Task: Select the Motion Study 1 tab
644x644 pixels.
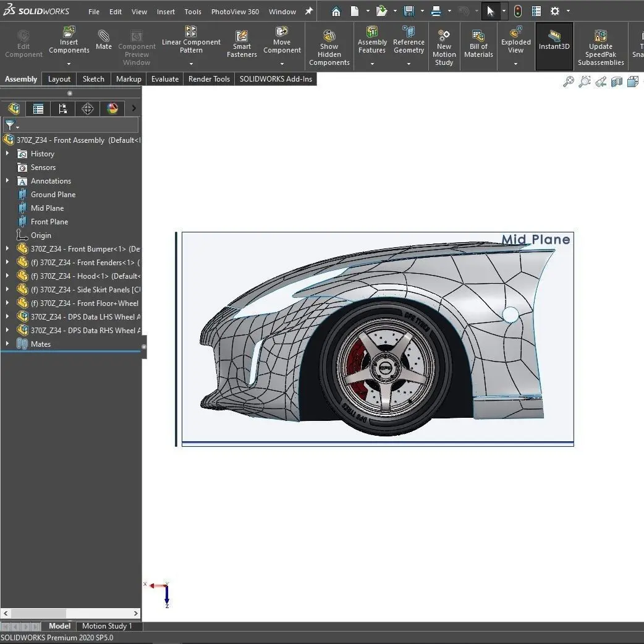Action: (107, 626)
